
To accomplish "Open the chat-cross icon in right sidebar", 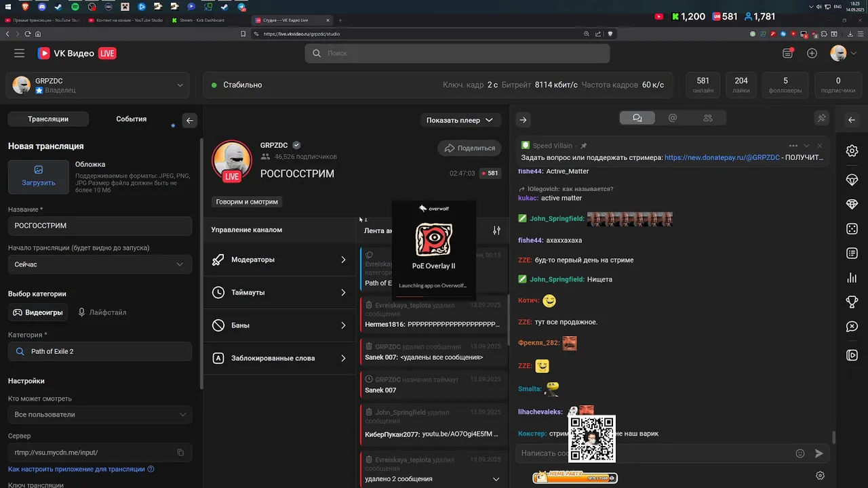I will pos(852,327).
